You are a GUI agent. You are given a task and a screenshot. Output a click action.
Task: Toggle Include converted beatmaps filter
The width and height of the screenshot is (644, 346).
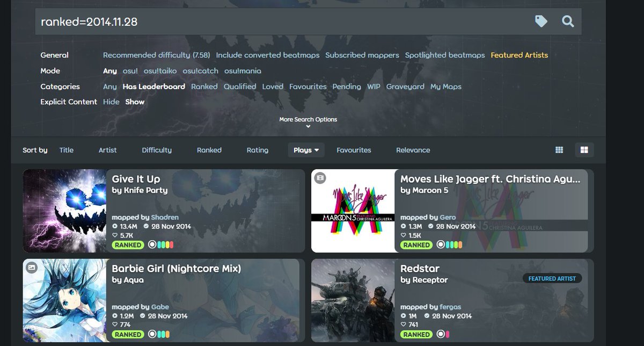(268, 55)
